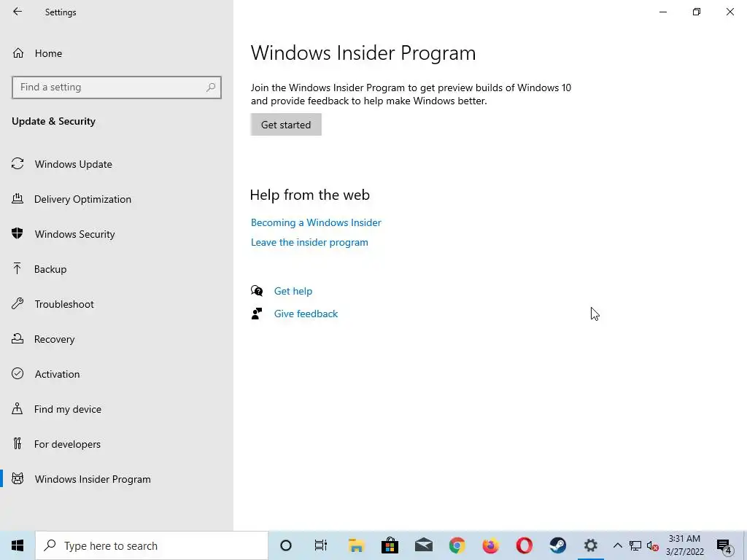747x560 pixels.
Task: Open the Windows Update sync icon
Action: click(18, 164)
